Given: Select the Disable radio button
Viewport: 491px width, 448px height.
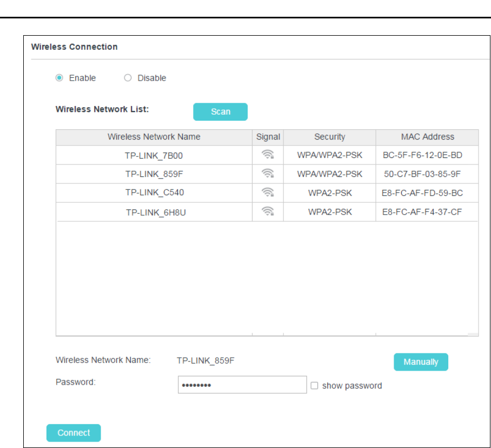Looking at the screenshot, I should 128,78.
